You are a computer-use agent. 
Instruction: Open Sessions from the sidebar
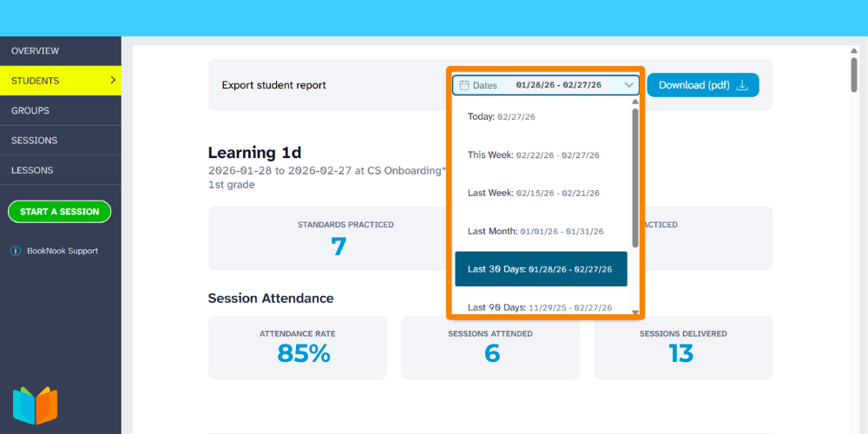pos(61,141)
